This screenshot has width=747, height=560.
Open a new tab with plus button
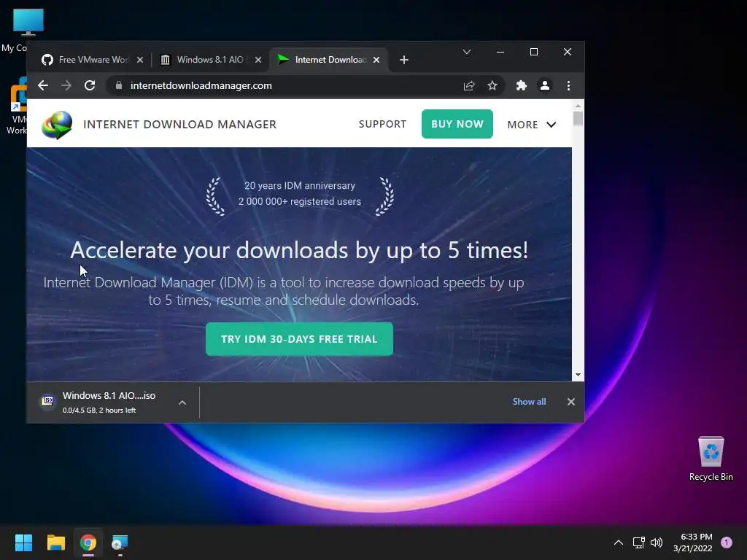point(404,60)
